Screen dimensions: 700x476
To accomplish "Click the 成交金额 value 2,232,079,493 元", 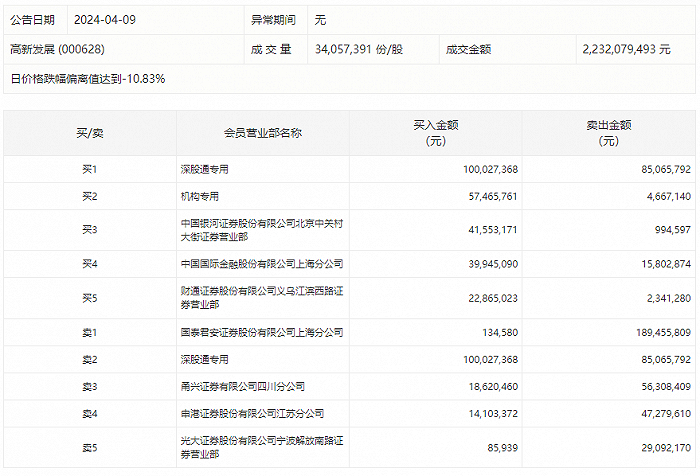I will pos(625,48).
